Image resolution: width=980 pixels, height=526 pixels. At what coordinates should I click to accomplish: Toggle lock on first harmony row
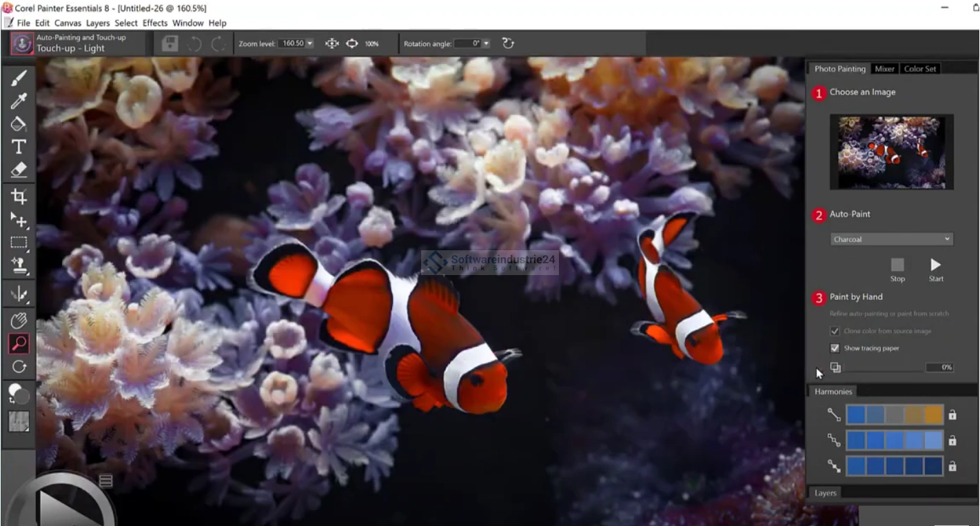click(x=952, y=415)
